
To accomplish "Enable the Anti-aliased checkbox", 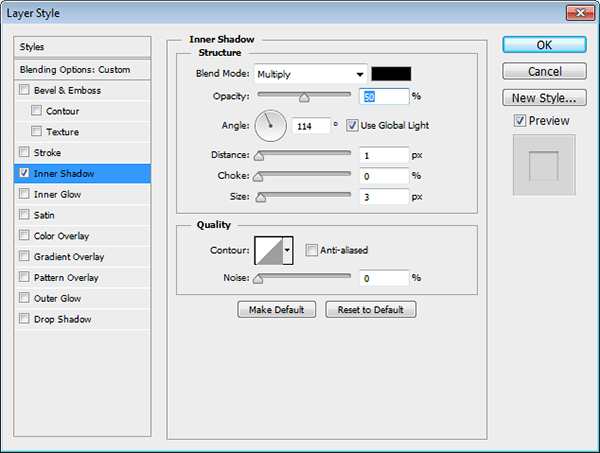I will pos(312,250).
